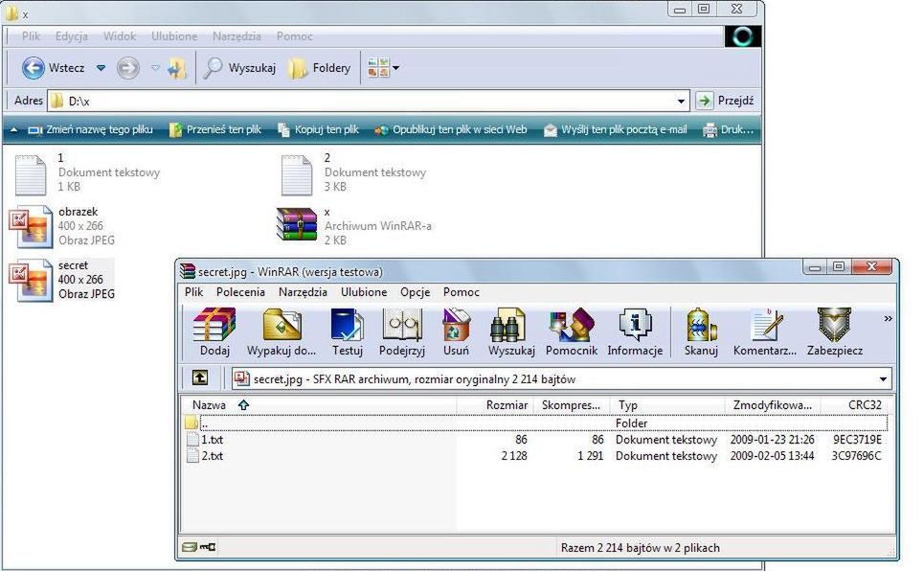This screenshot has height=571, width=924.
Task: Open the Wstecz history dropdown arrow
Action: (x=101, y=68)
